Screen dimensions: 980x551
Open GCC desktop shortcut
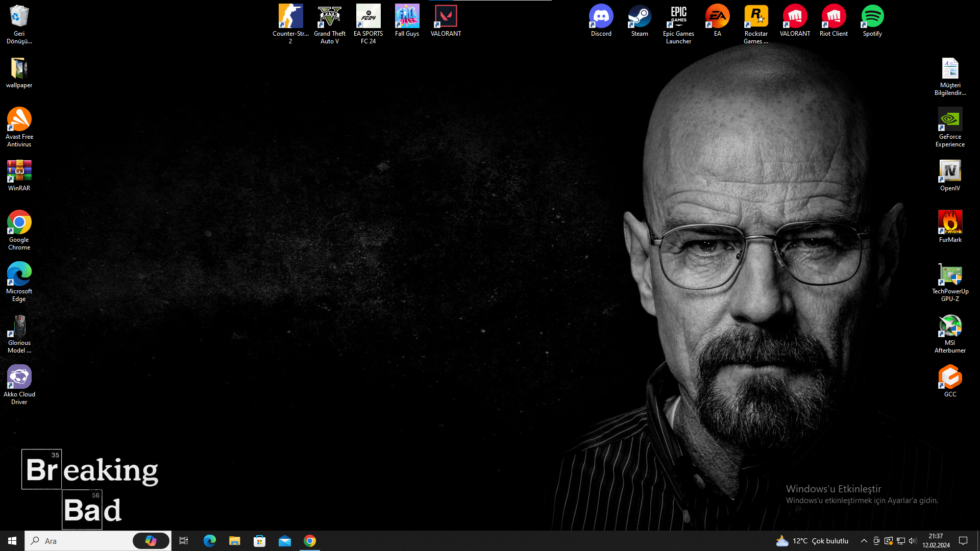pos(950,381)
